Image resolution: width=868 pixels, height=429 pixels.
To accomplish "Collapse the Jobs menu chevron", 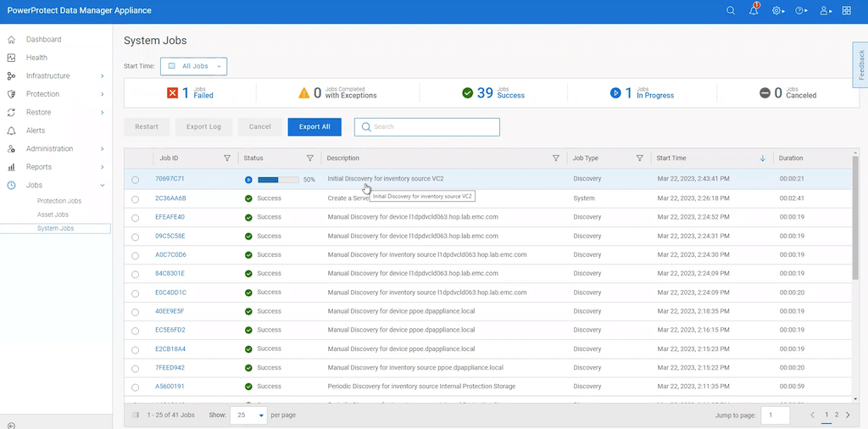I will click(103, 186).
